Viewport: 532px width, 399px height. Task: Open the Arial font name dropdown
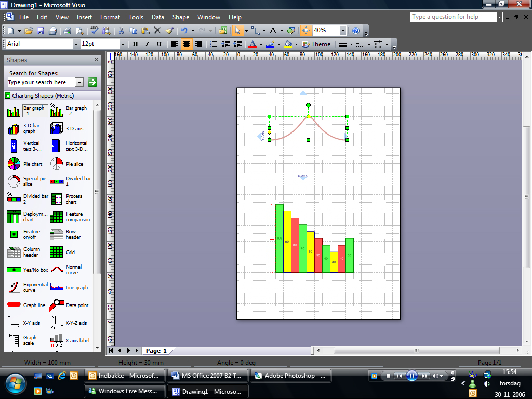point(75,44)
